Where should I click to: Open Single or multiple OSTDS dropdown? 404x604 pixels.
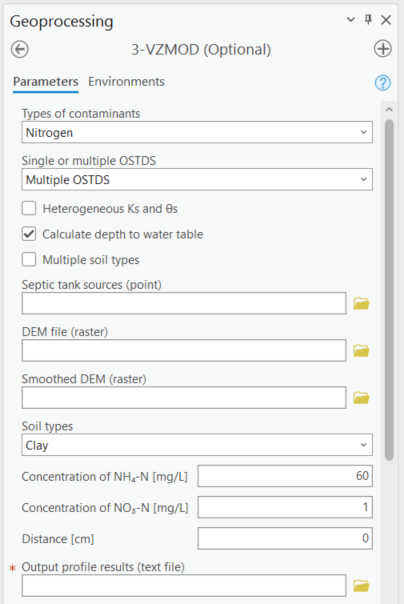(x=197, y=180)
